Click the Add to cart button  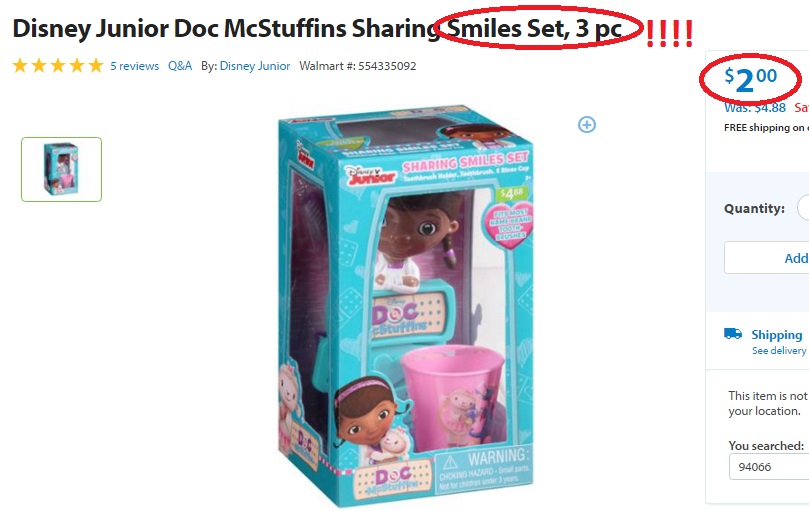[x=767, y=258]
